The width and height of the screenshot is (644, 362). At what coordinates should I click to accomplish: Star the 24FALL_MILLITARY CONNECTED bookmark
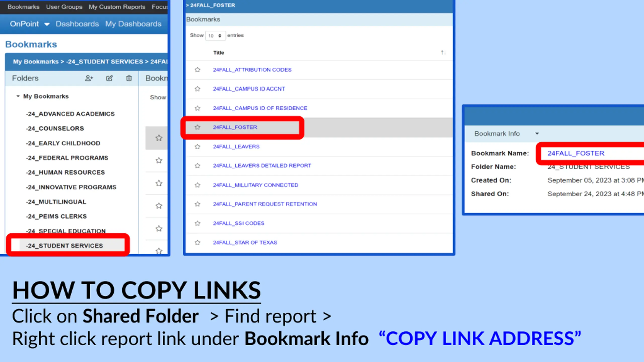pyautogui.click(x=198, y=185)
